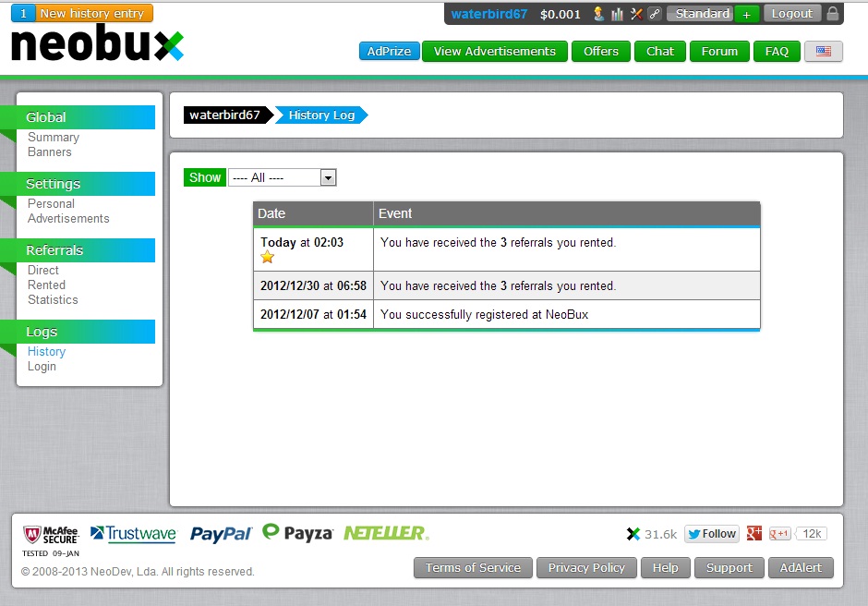Click the History Log breadcrumb

[x=321, y=115]
